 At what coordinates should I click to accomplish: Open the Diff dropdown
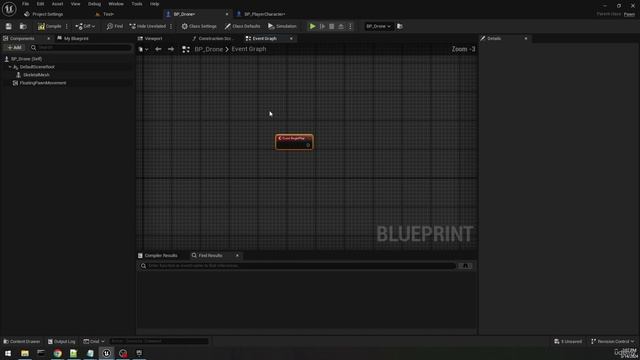pyautogui.click(x=85, y=26)
